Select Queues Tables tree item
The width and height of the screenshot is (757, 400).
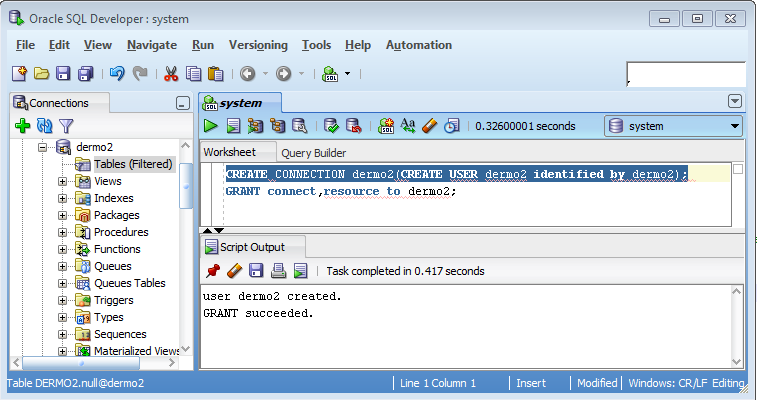[x=129, y=283]
